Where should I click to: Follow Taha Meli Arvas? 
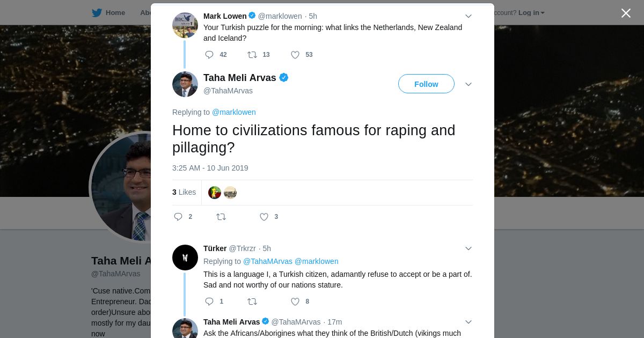coord(426,84)
